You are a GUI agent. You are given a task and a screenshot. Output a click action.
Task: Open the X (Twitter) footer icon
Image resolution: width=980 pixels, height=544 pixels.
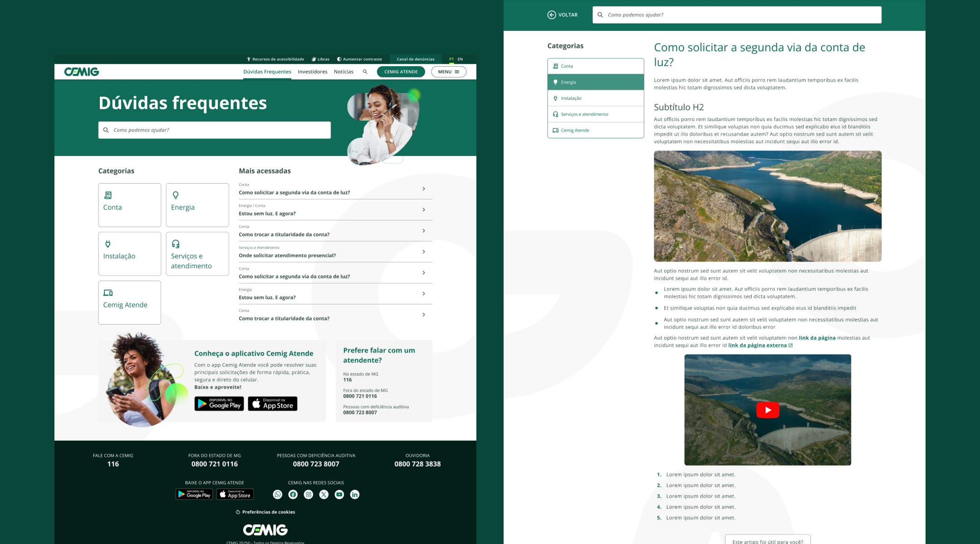click(x=324, y=495)
